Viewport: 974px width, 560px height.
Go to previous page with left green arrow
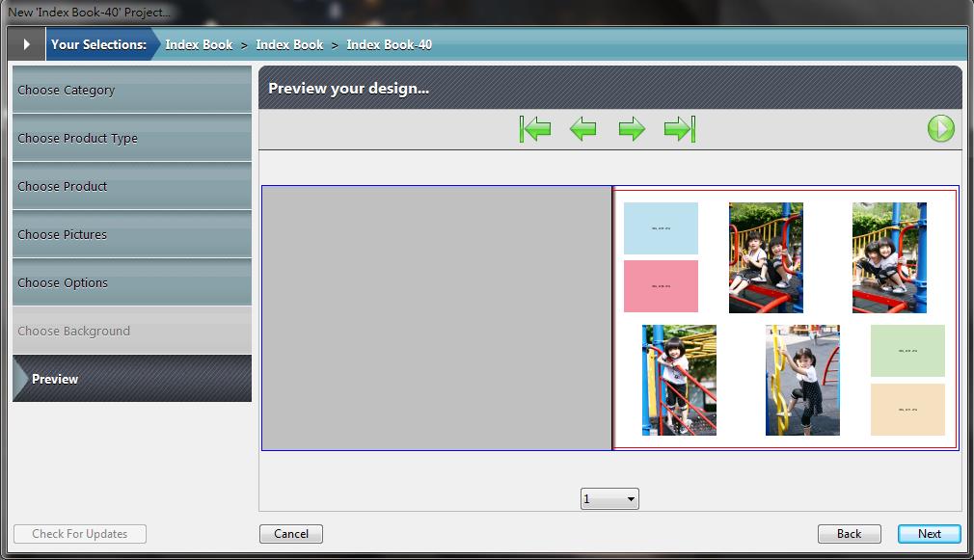(582, 129)
